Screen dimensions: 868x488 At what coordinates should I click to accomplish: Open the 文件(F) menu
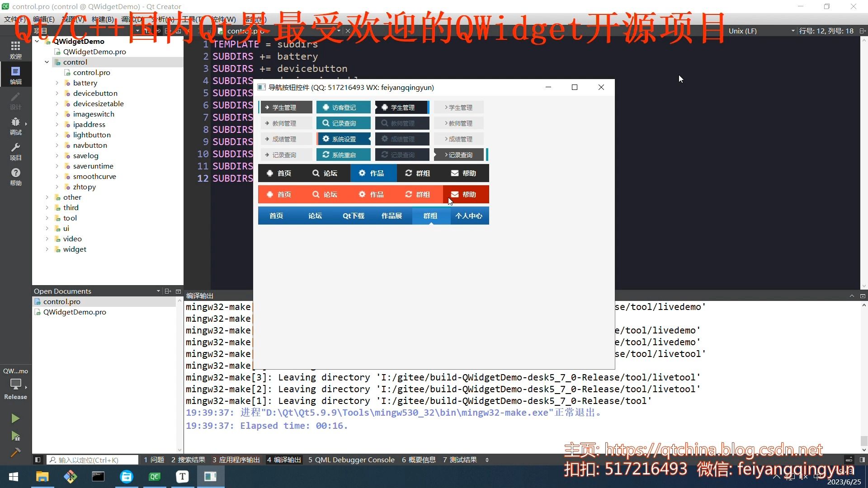[x=15, y=19]
